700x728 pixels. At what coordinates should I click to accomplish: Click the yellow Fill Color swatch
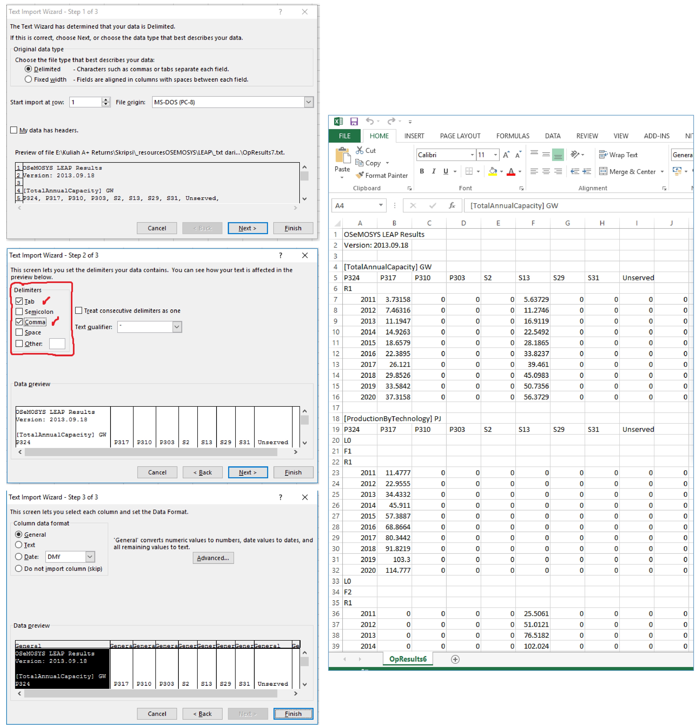point(492,172)
